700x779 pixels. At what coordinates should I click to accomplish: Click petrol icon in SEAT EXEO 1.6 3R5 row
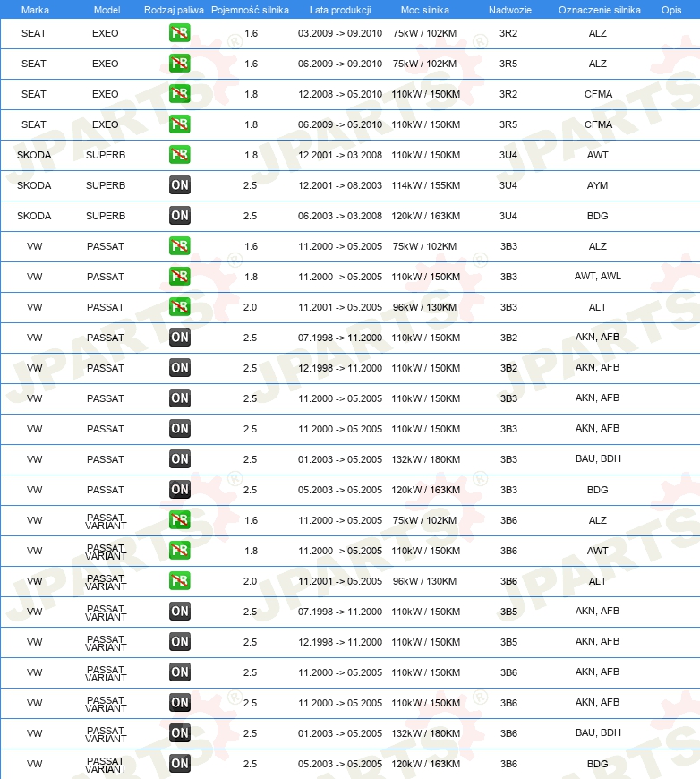click(179, 64)
